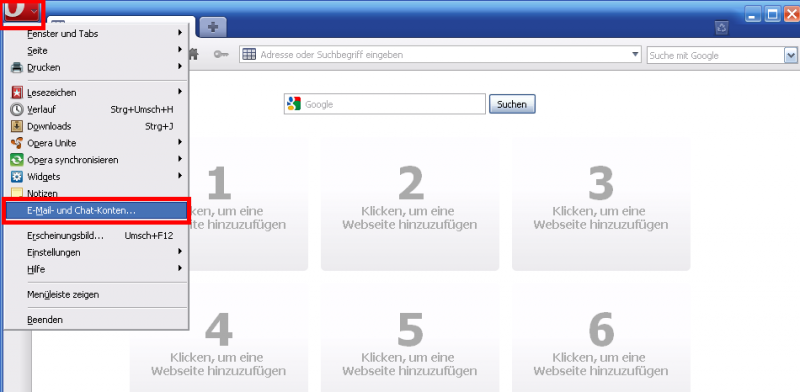Image resolution: width=800 pixels, height=392 pixels.
Task: Open the Einstellungen submenu
Action: coord(96,253)
